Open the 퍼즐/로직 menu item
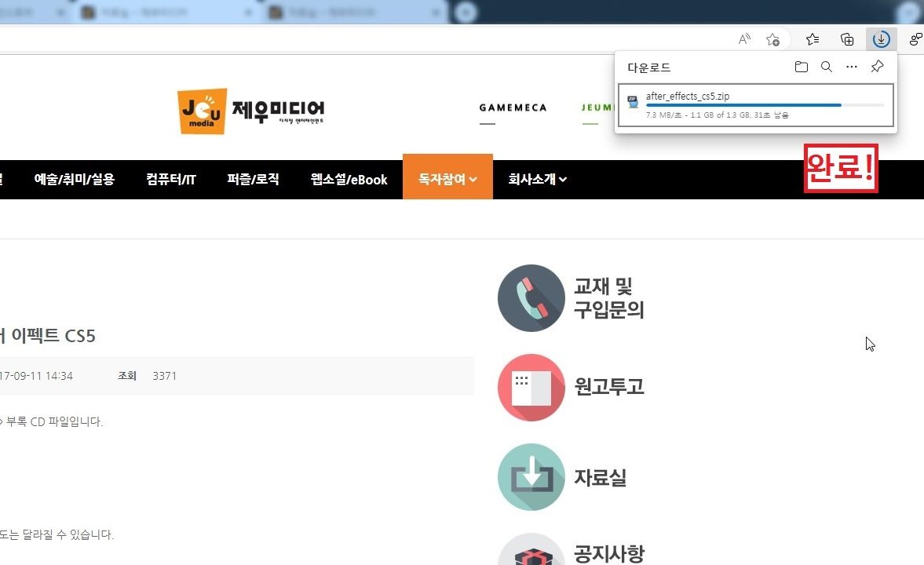This screenshot has width=924, height=565. (x=254, y=179)
